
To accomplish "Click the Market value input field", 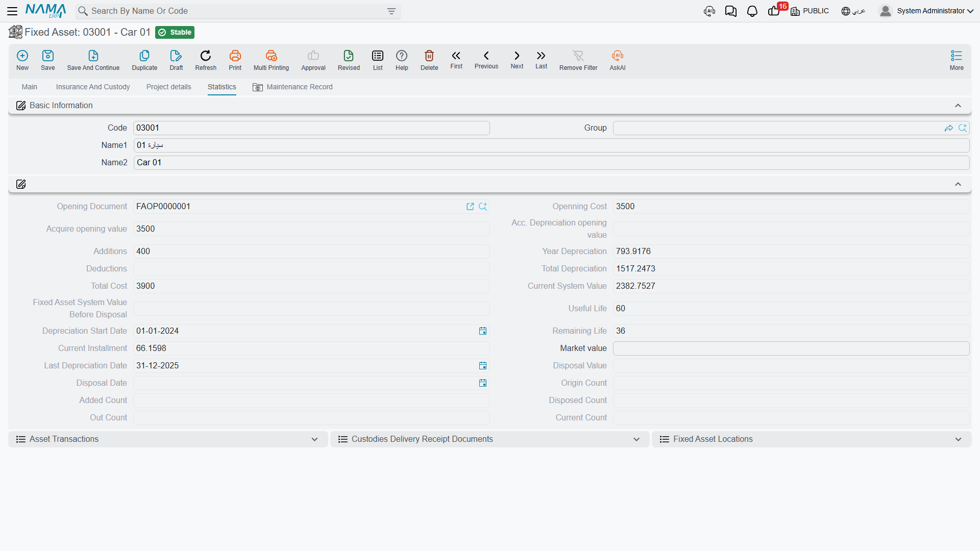I will click(x=791, y=348).
